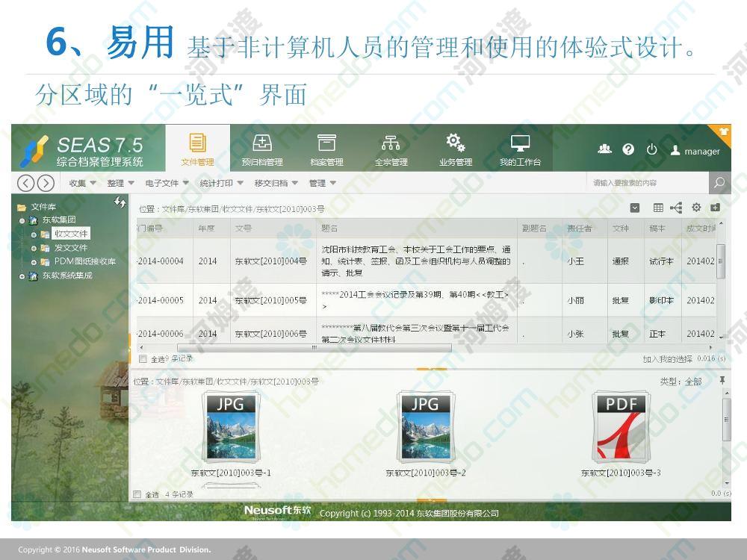The height and width of the screenshot is (560, 747).
Task: Expand the 发文文件 tree node
Action: pos(34,249)
